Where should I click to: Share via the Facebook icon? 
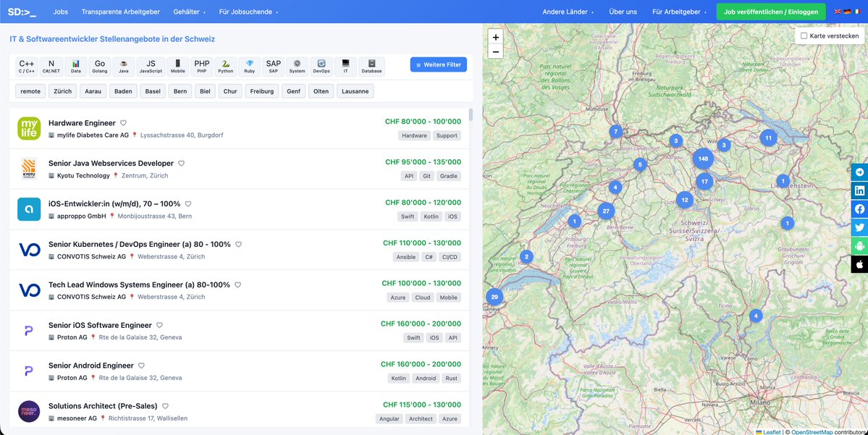[860, 208]
